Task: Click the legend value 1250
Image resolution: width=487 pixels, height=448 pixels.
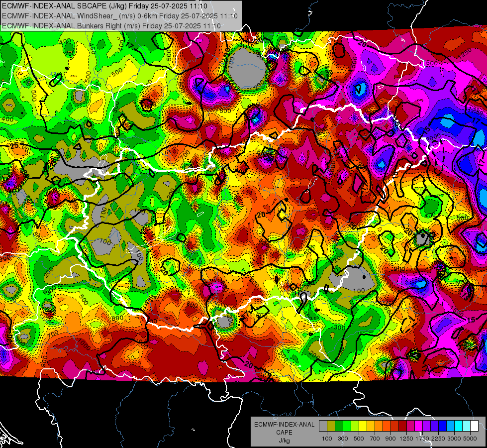Action: 406,439
